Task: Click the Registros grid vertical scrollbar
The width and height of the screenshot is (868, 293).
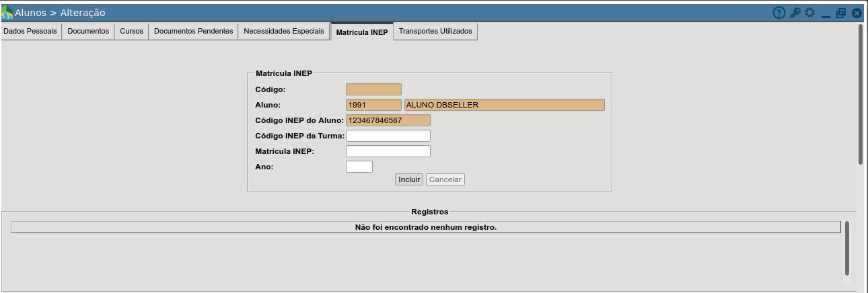Action: pos(847,248)
